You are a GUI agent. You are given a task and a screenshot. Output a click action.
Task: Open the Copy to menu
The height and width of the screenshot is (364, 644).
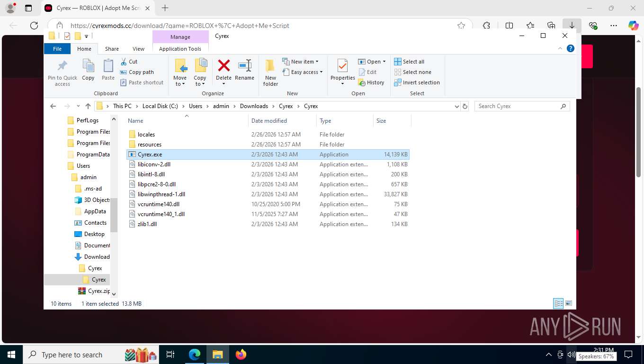pyautogui.click(x=200, y=73)
